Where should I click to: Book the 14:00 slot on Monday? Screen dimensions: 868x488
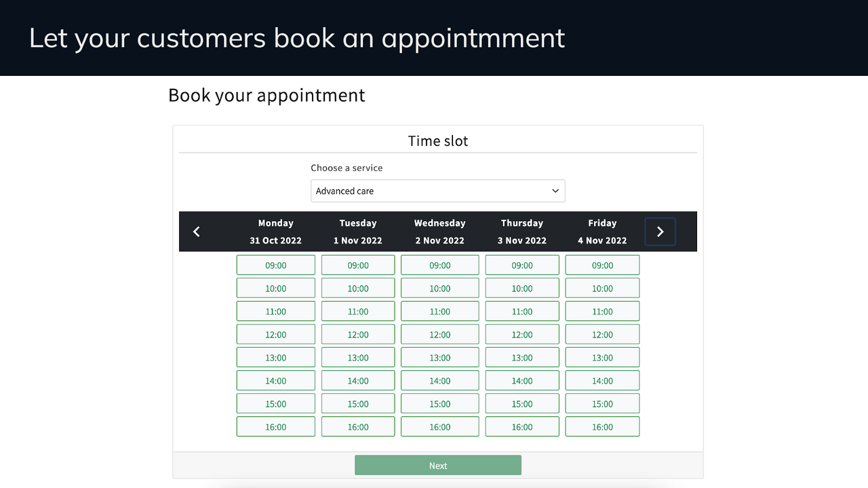click(275, 380)
